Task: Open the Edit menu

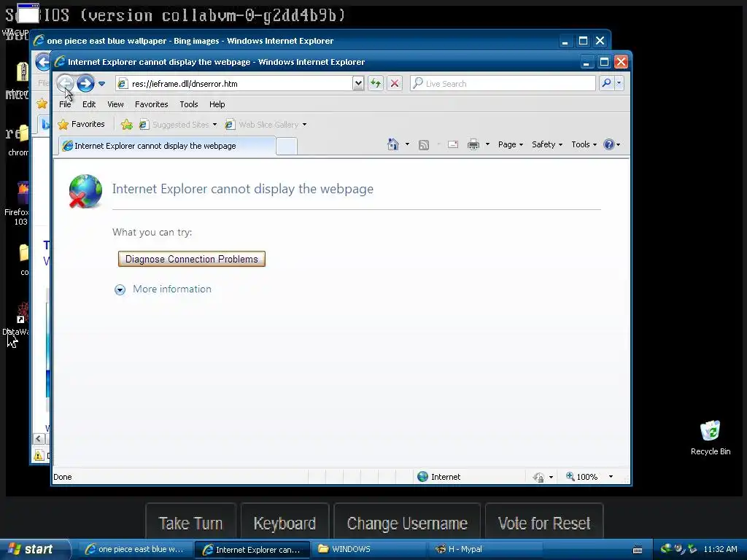Action: point(88,104)
